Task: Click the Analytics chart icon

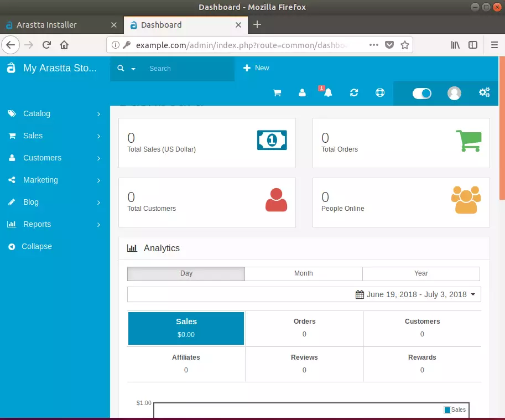Action: pos(132,248)
